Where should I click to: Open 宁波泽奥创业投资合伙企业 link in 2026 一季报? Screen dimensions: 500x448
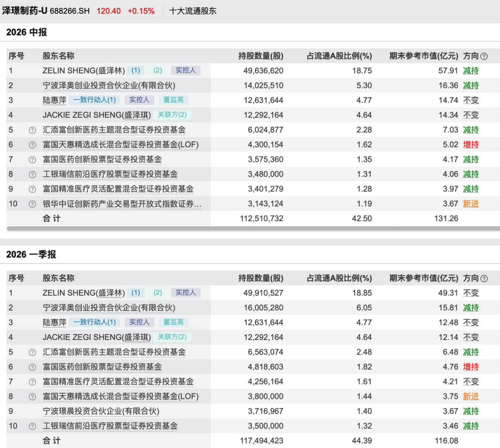pos(109,308)
